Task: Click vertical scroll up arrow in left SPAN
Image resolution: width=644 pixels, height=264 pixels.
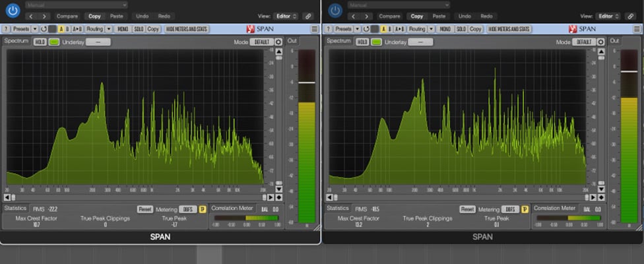Action: [x=279, y=51]
